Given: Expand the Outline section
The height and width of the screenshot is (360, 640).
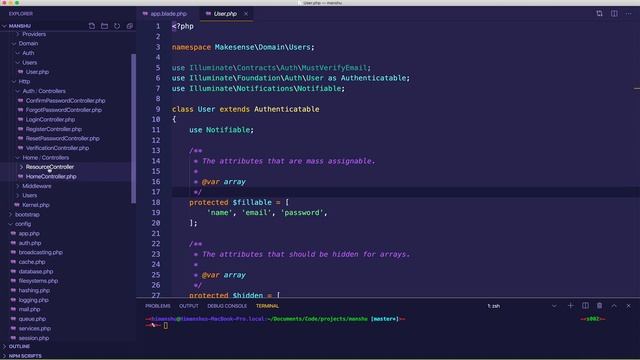Looking at the screenshot, I should click(x=19, y=346).
